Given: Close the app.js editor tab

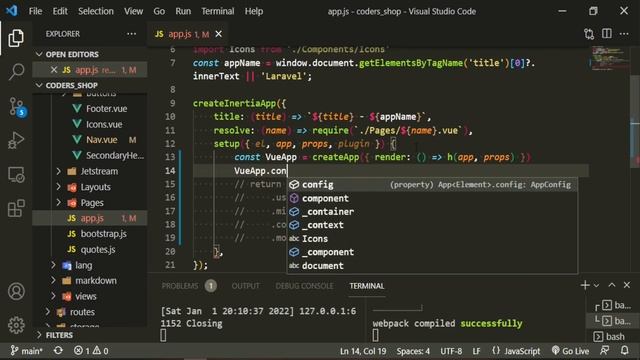Looking at the screenshot, I should coord(219,34).
